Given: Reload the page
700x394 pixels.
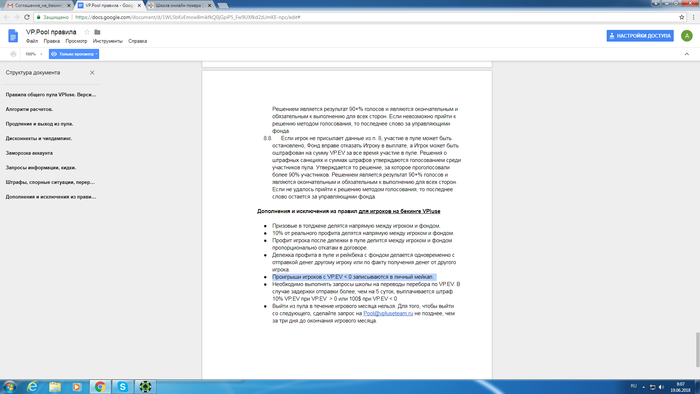Looking at the screenshot, I should [27, 17].
